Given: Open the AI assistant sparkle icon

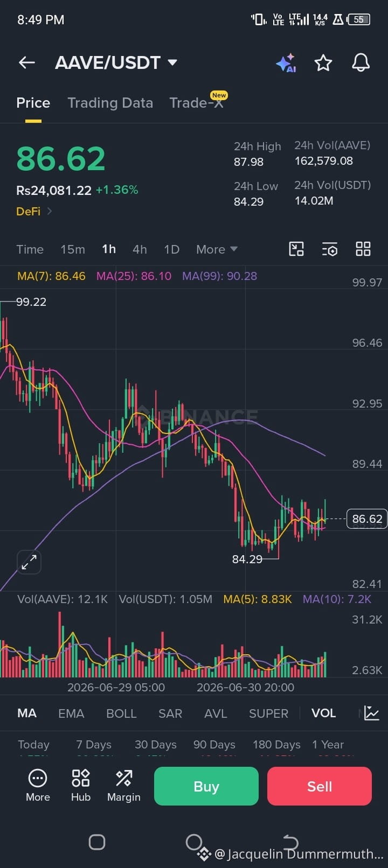Looking at the screenshot, I should pyautogui.click(x=286, y=62).
